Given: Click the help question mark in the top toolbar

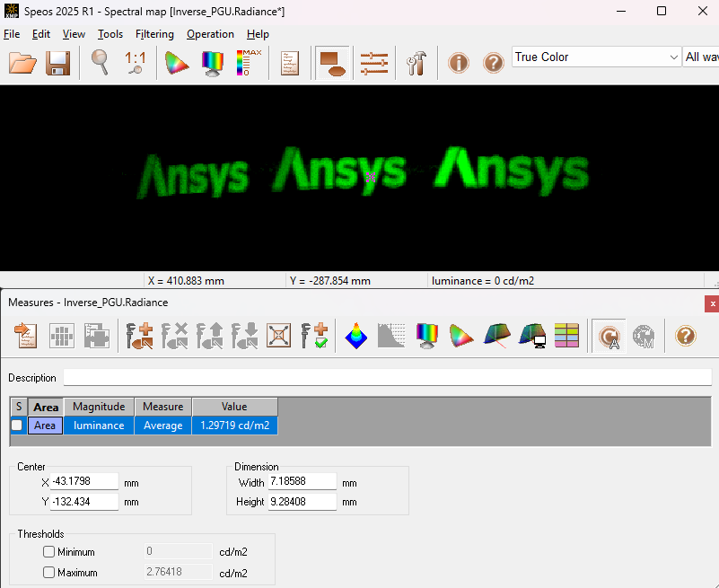Looking at the screenshot, I should pyautogui.click(x=494, y=63).
